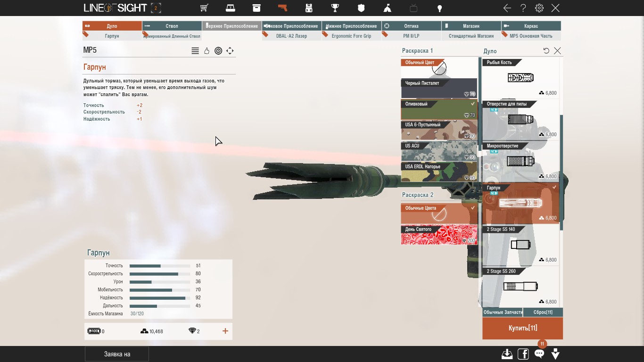Close the Дуло parts panel
This screenshot has width=644, height=362.
tap(558, 50)
